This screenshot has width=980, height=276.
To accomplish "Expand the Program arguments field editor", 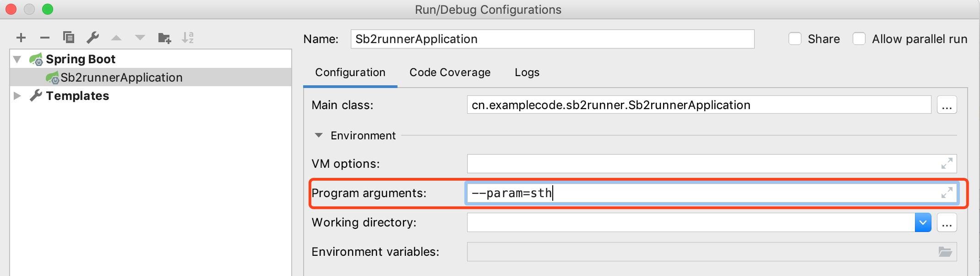I will click(x=947, y=193).
